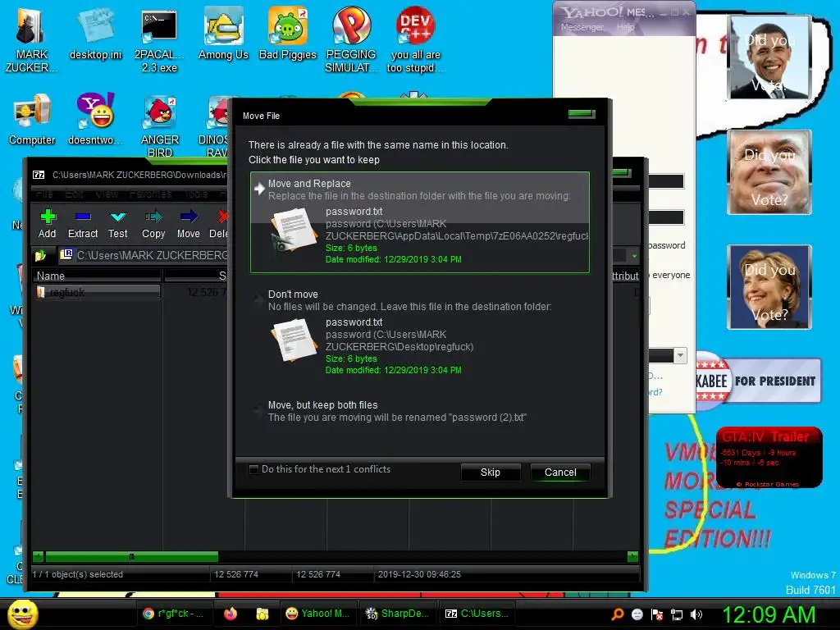Switch to the C:\Users... 7-Zip taskbar button
Viewport: 840px width, 630px height.
477,614
